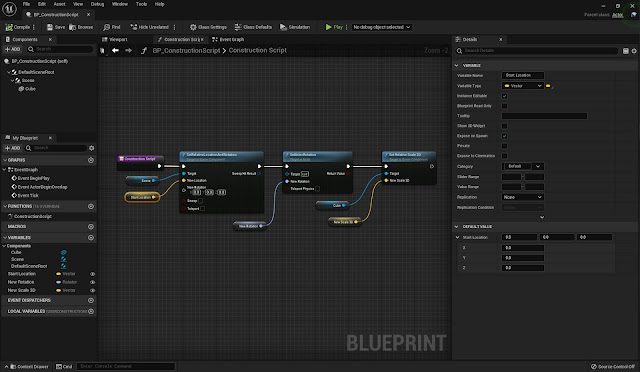Open the Replication dropdown
This screenshot has width=640, height=372.
coord(523,197)
